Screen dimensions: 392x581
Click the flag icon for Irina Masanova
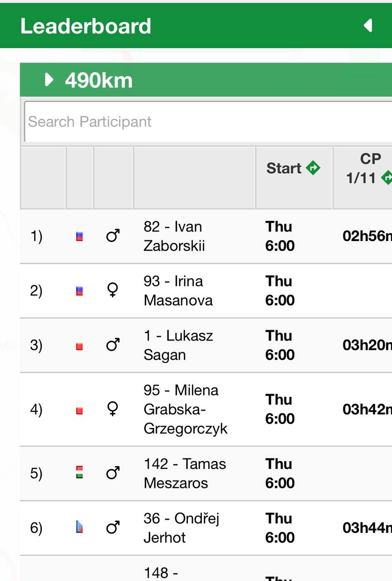79,291
